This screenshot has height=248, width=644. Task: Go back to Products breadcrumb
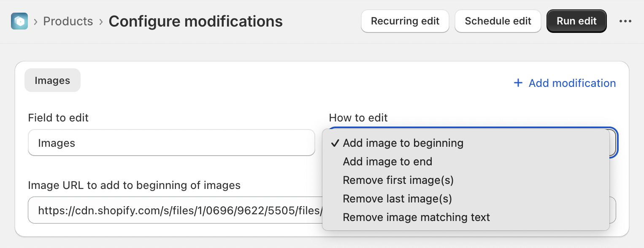click(x=68, y=21)
